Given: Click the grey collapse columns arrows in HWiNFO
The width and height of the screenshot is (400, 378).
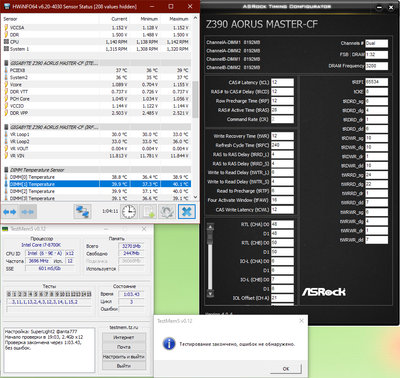Looking at the screenshot, I should pyautogui.click(x=28, y=212).
